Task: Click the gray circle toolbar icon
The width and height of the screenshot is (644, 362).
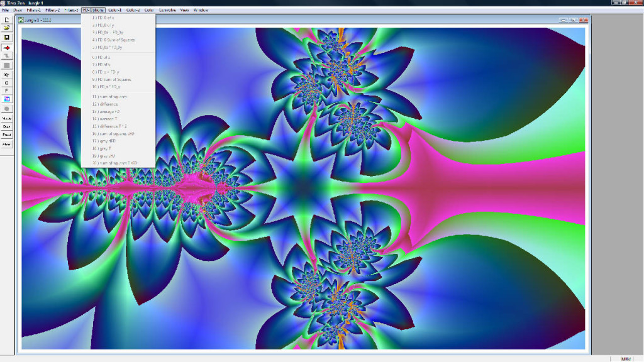Action: (x=7, y=108)
